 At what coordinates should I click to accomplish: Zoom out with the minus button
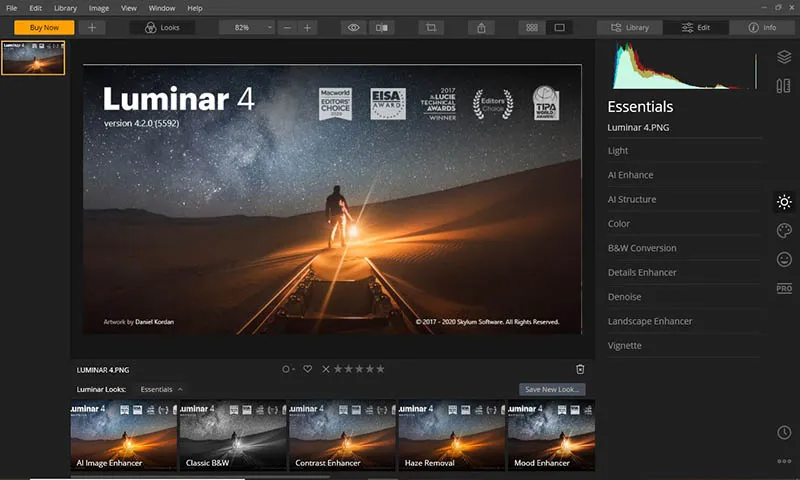coord(287,28)
